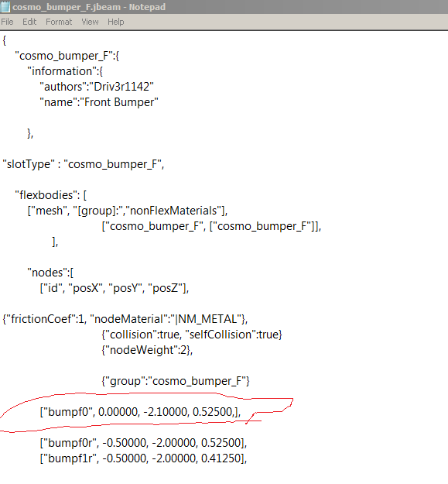Image resolution: width=448 pixels, height=484 pixels.
Task: Click the "mesh", "[group]:" header line
Action: coord(128,211)
